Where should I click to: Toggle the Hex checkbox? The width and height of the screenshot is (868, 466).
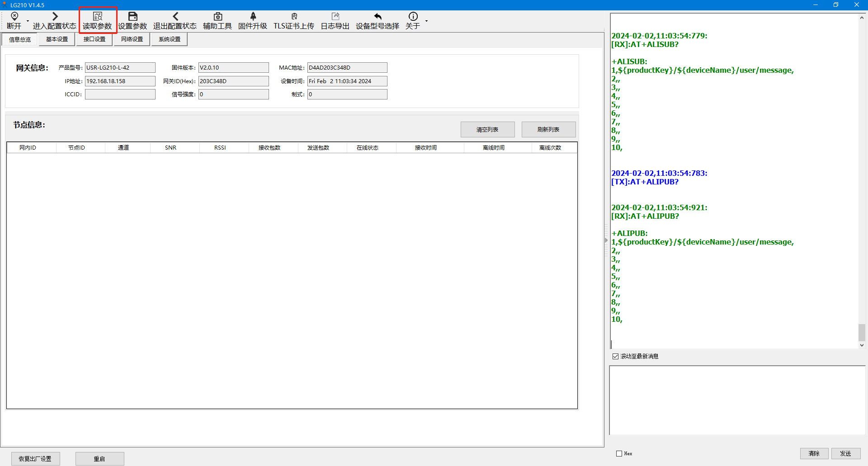click(x=619, y=453)
